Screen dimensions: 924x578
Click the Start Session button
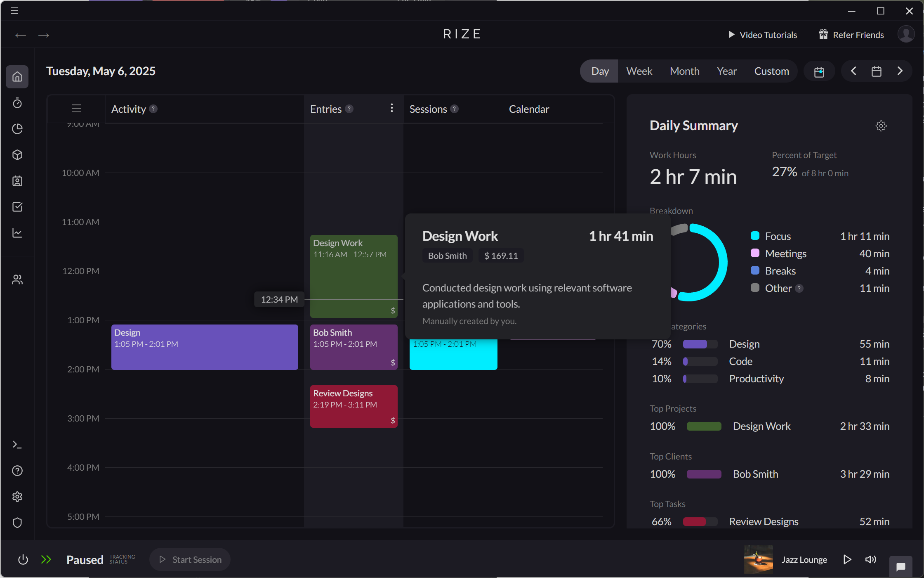(x=190, y=559)
